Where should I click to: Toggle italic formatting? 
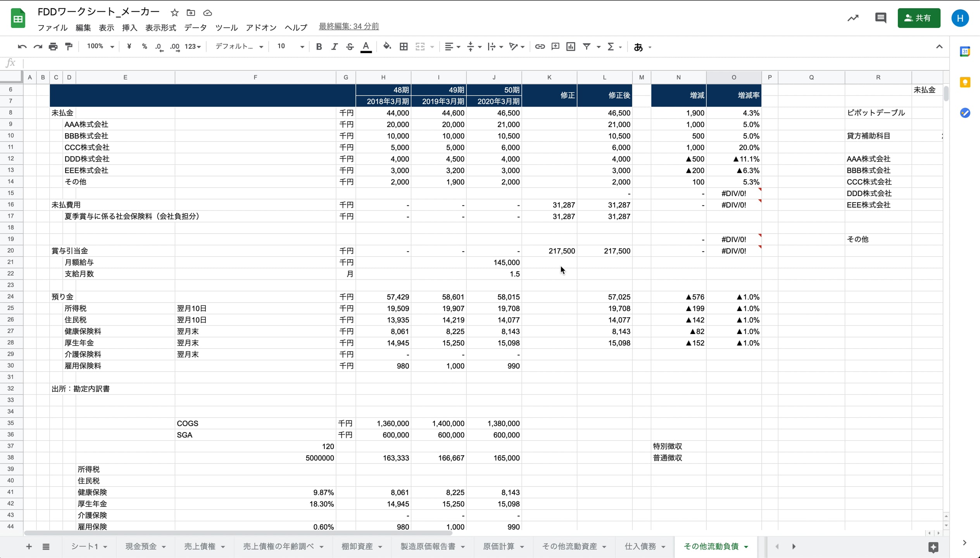coord(334,47)
